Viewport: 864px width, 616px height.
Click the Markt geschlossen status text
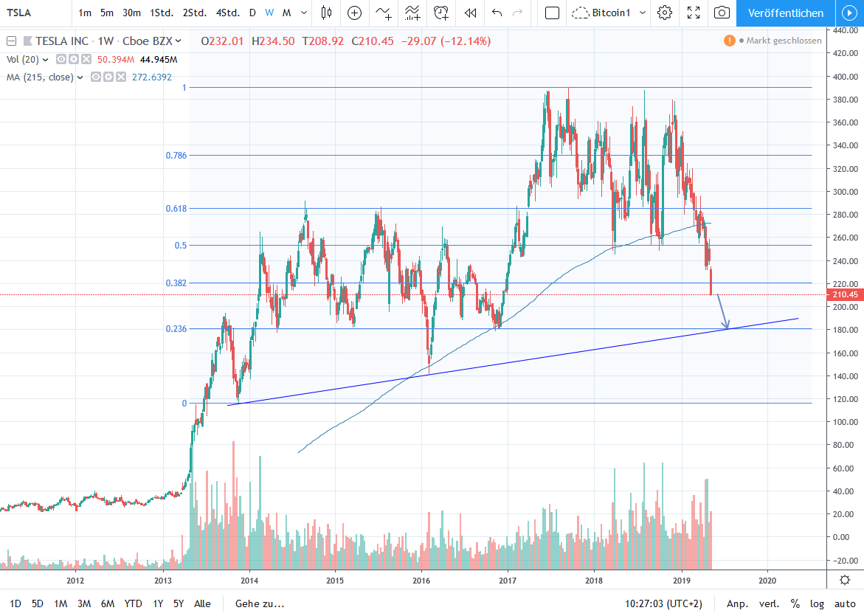pyautogui.click(x=784, y=41)
